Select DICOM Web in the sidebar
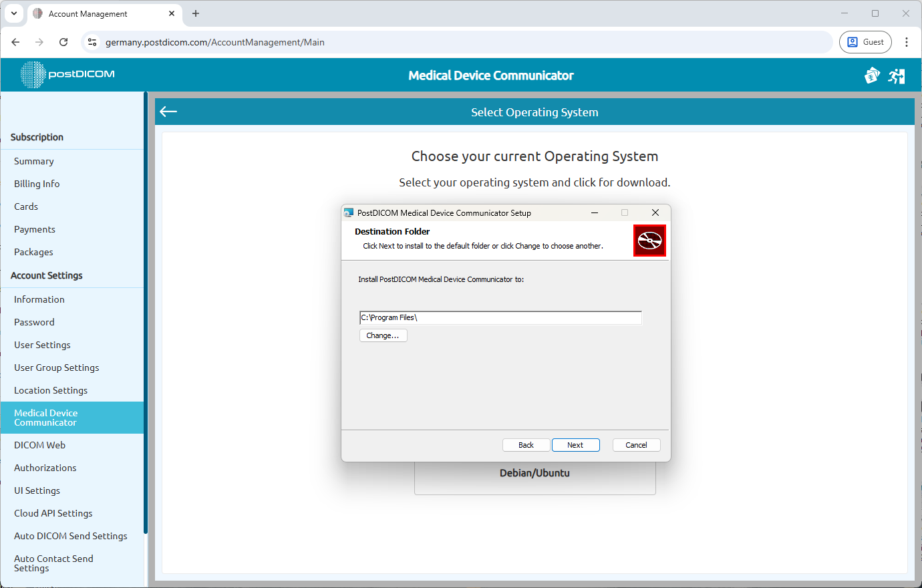Image resolution: width=922 pixels, height=588 pixels. pyautogui.click(x=39, y=444)
